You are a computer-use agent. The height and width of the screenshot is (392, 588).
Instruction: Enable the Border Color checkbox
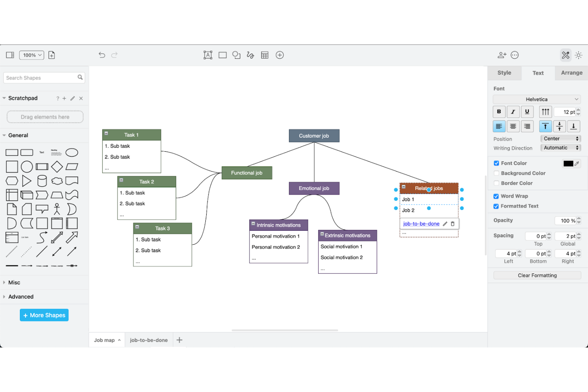click(x=496, y=183)
